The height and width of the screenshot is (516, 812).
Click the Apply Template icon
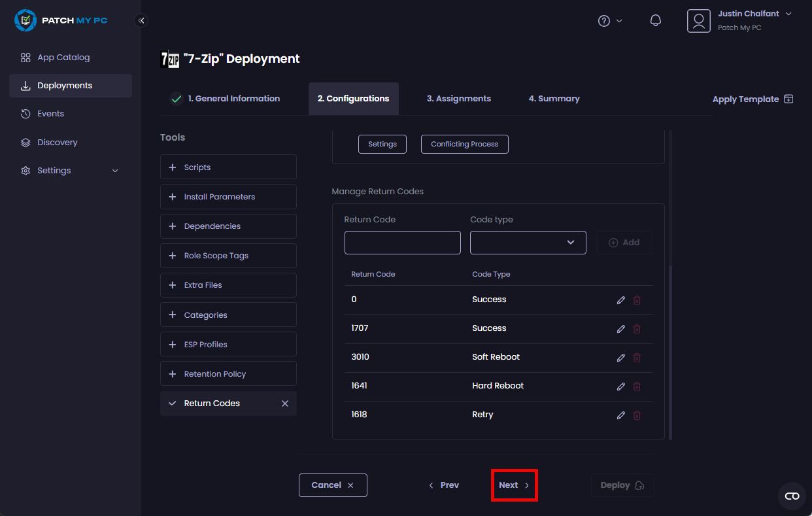pyautogui.click(x=788, y=99)
